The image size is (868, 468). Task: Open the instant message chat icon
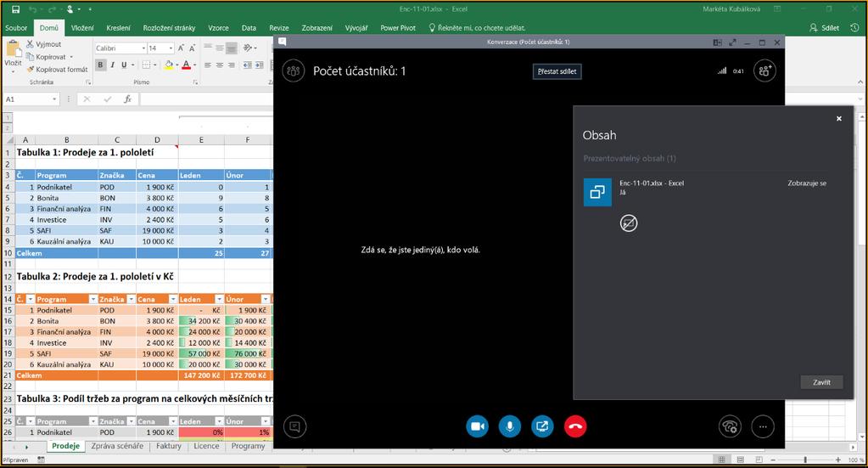294,426
